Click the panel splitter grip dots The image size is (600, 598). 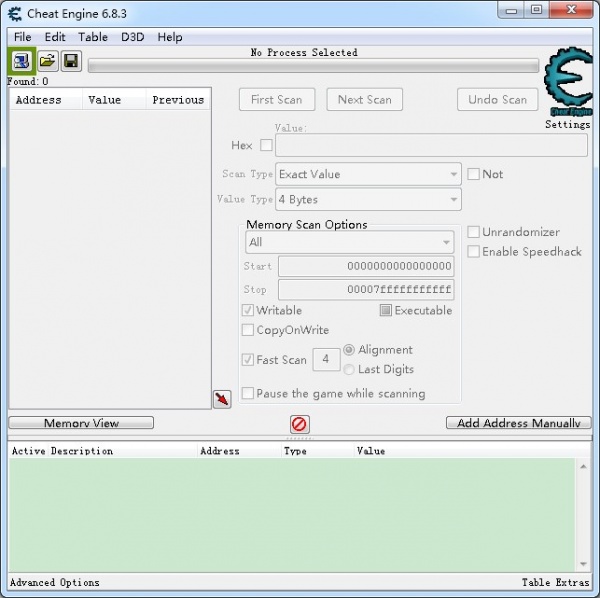pyautogui.click(x=300, y=438)
